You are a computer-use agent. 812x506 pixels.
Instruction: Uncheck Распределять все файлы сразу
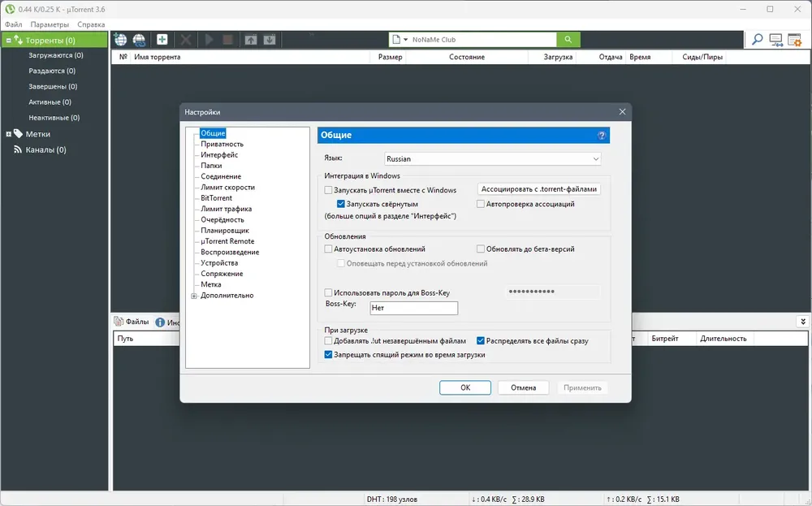(x=480, y=341)
